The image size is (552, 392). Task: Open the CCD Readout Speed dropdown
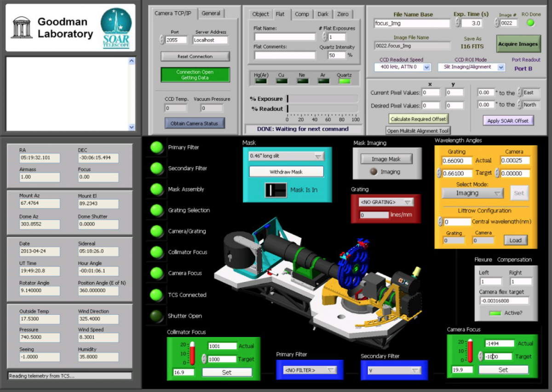[405, 67]
